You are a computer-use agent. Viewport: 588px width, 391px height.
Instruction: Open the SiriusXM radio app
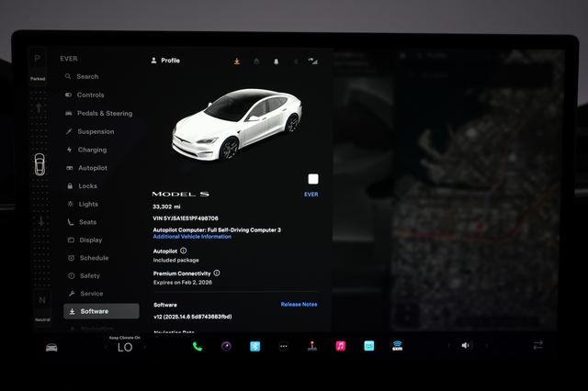(398, 346)
